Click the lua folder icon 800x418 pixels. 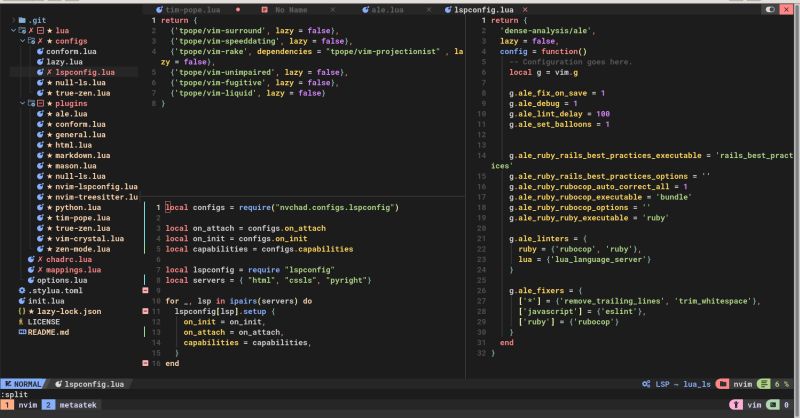coord(22,31)
